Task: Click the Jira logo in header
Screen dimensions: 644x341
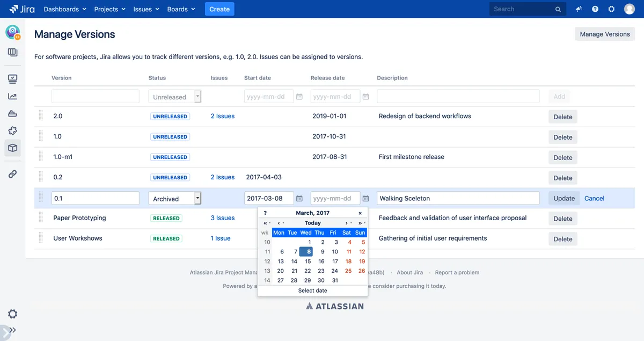Action: pyautogui.click(x=22, y=9)
